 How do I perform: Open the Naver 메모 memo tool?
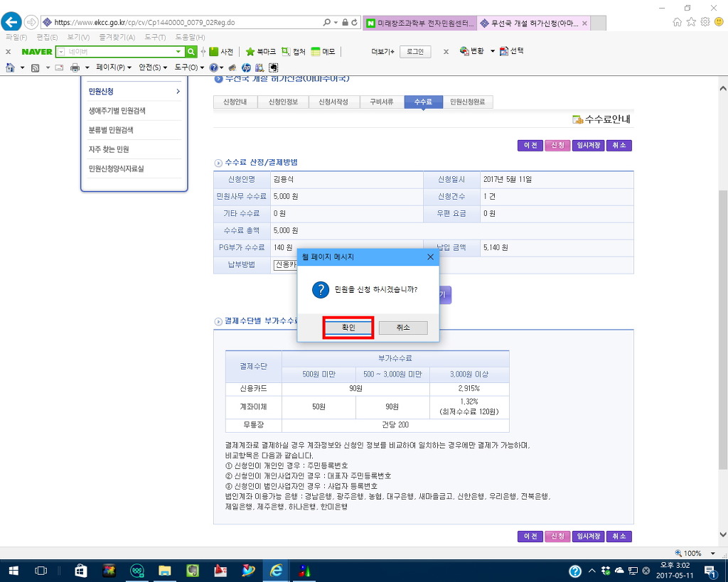[x=323, y=51]
